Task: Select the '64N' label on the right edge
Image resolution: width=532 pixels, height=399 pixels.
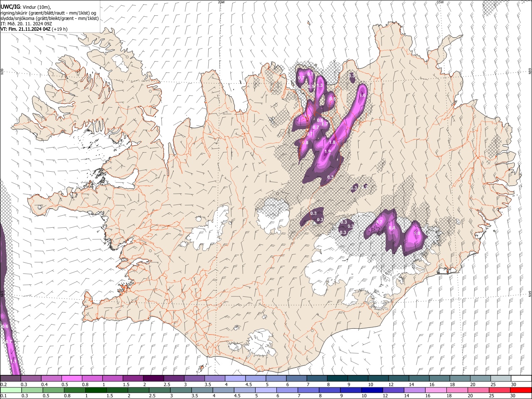Action: coord(530,293)
